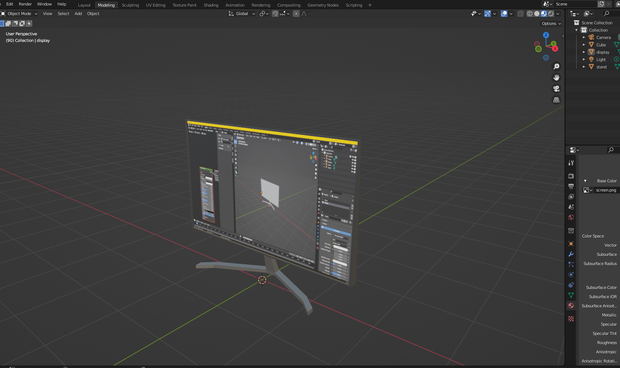Switch to wireframe viewport shading

[x=529, y=13]
